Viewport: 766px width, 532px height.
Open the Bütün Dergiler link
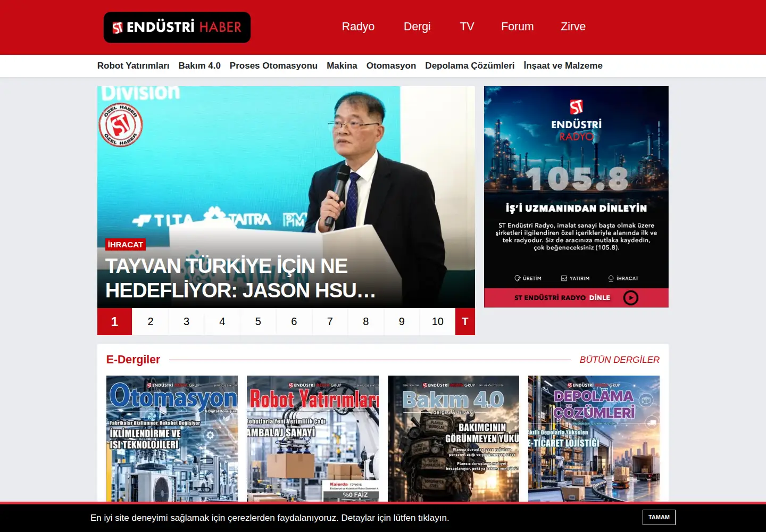(620, 360)
